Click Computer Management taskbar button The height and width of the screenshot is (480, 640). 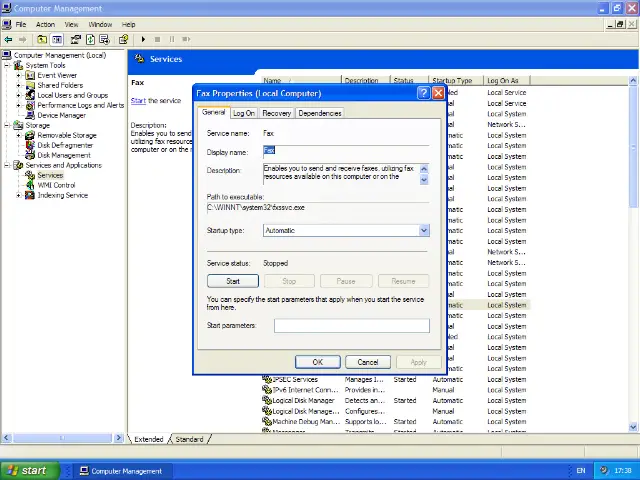pos(121,471)
